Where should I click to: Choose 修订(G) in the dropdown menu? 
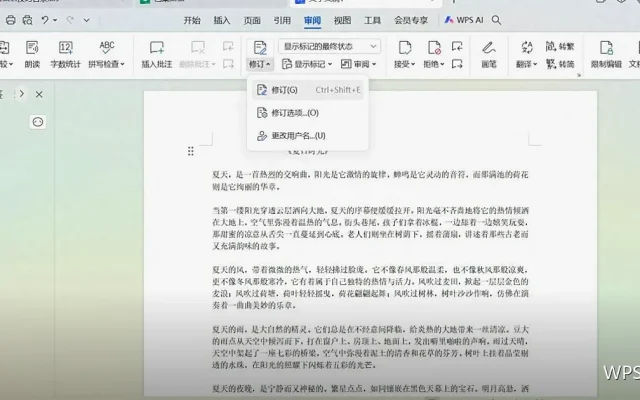308,90
